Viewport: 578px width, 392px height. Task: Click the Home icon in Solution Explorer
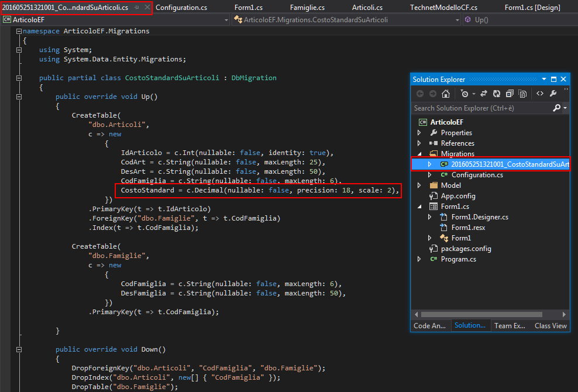pos(446,94)
